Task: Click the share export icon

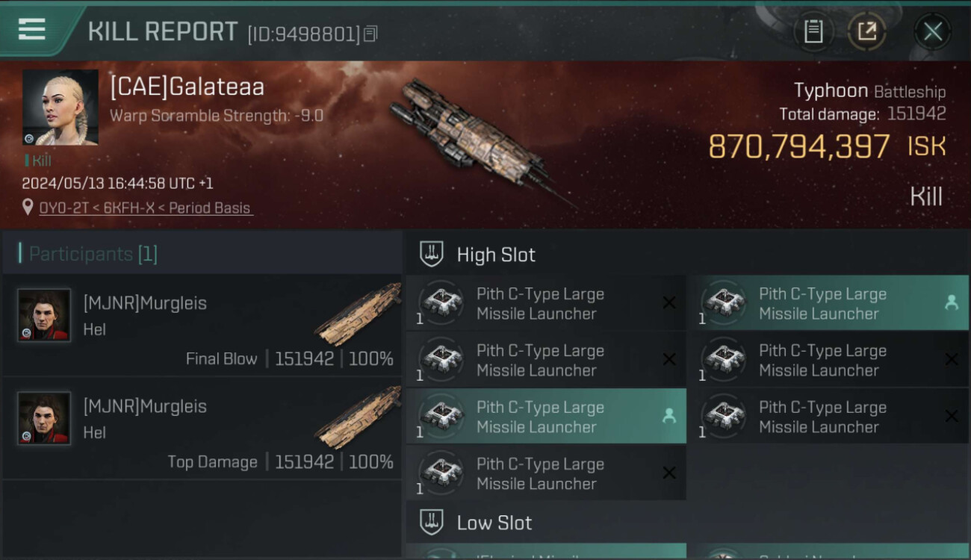Action: pos(866,31)
